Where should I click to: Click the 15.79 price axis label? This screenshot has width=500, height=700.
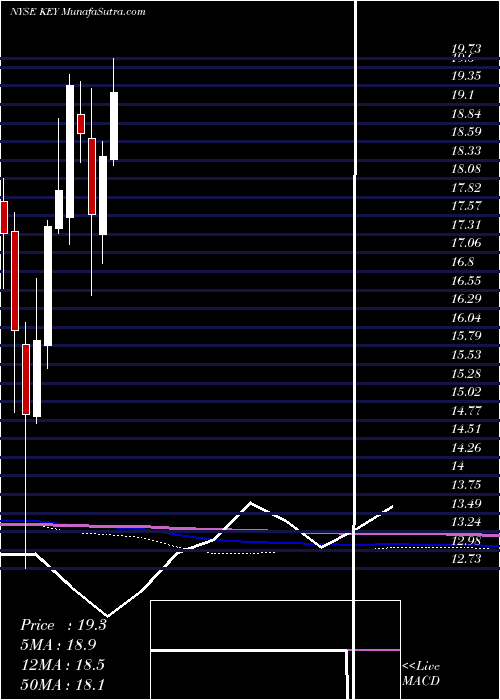point(466,336)
